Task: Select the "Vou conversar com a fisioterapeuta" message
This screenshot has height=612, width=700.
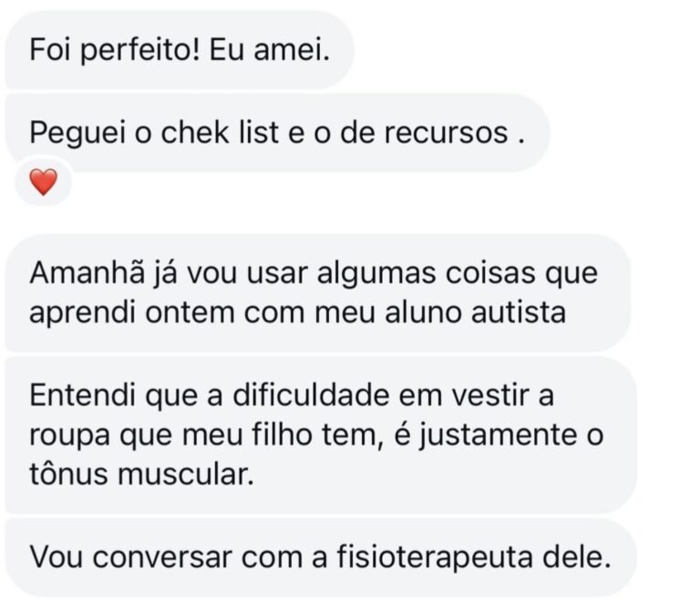Action: [x=319, y=557]
